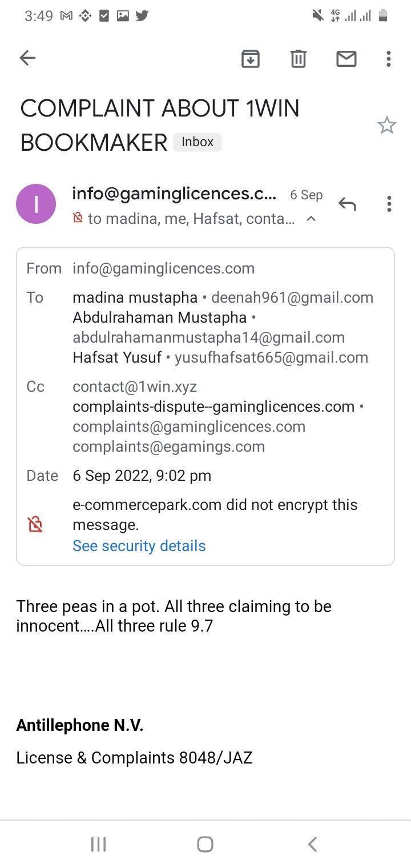
Task: Collapse the recipient details chevron
Action: pyautogui.click(x=311, y=219)
